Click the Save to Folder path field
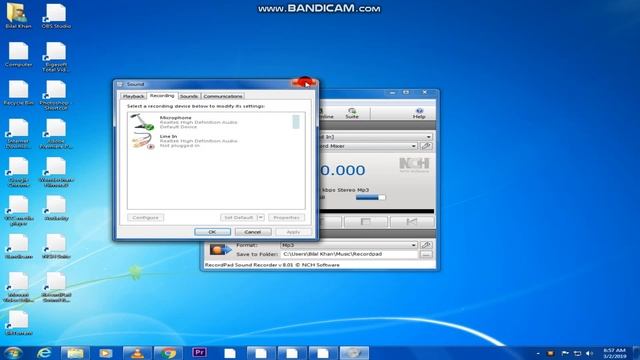This screenshot has height=360, width=640. pyautogui.click(x=349, y=254)
